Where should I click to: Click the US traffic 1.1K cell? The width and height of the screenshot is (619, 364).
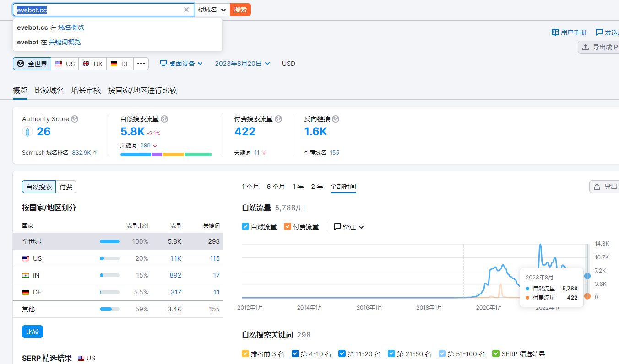click(x=176, y=258)
